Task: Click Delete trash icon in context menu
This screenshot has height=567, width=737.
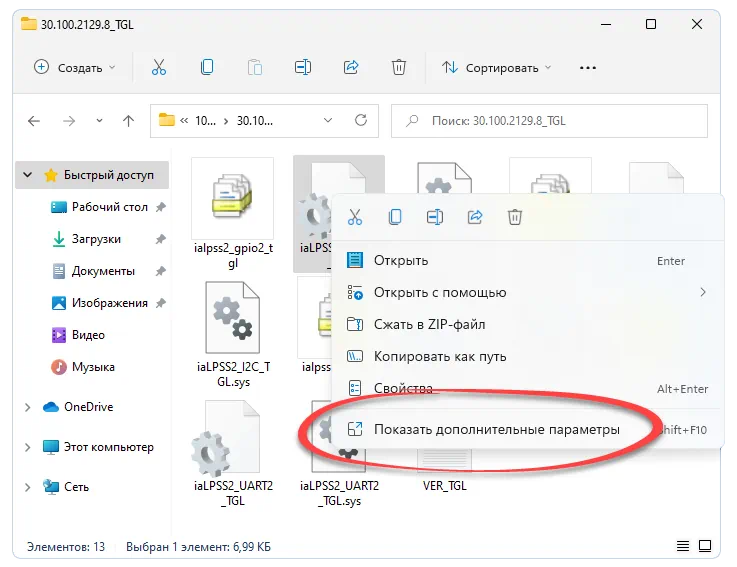Action: (515, 217)
